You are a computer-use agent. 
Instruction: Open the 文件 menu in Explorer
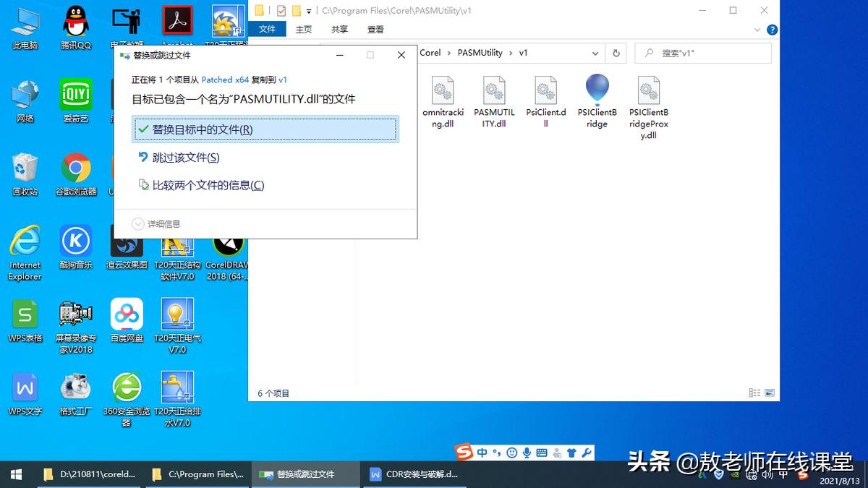[x=268, y=30]
